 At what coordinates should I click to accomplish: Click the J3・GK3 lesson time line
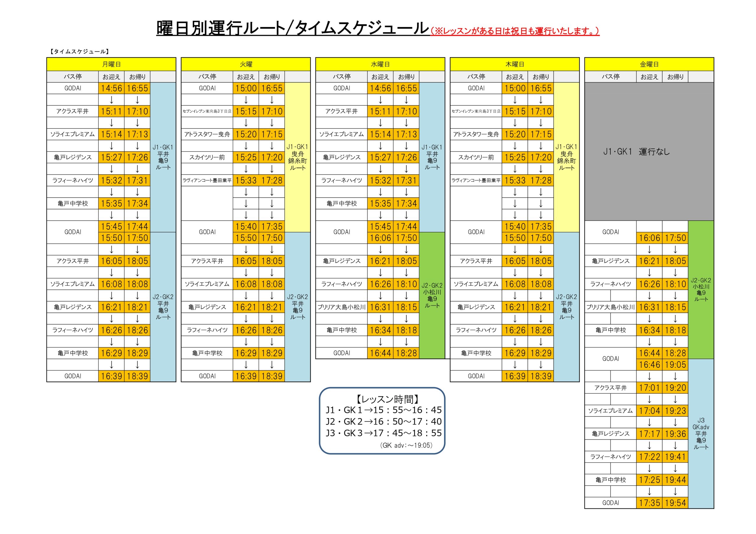pyautogui.click(x=384, y=433)
